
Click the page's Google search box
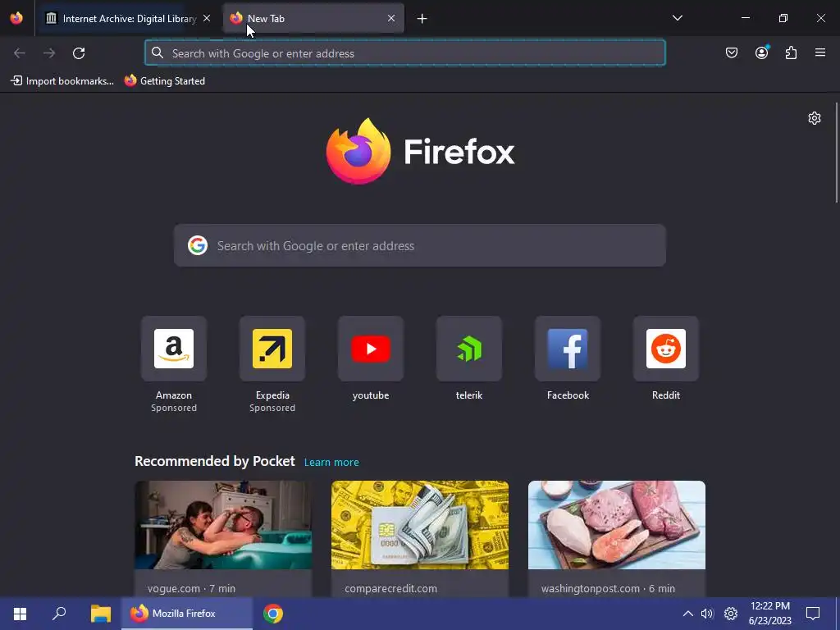coord(420,245)
